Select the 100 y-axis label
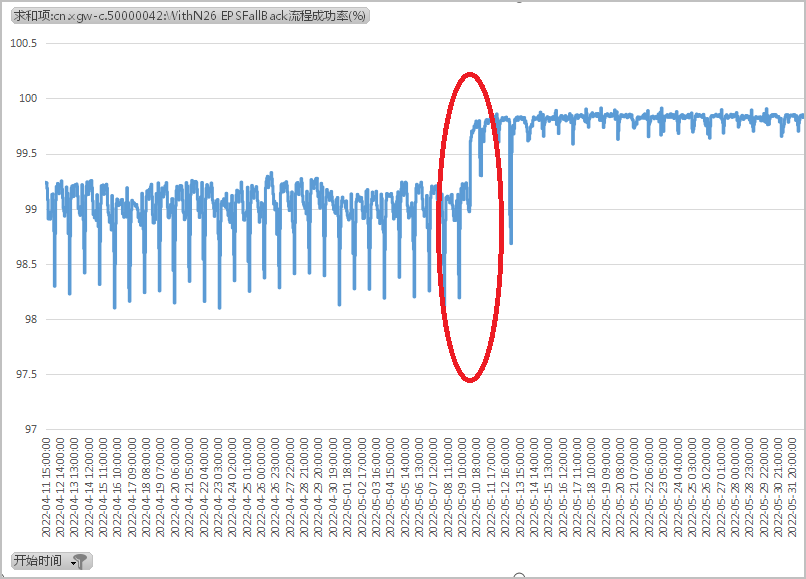Image resolution: width=806 pixels, height=579 pixels. (x=28, y=98)
